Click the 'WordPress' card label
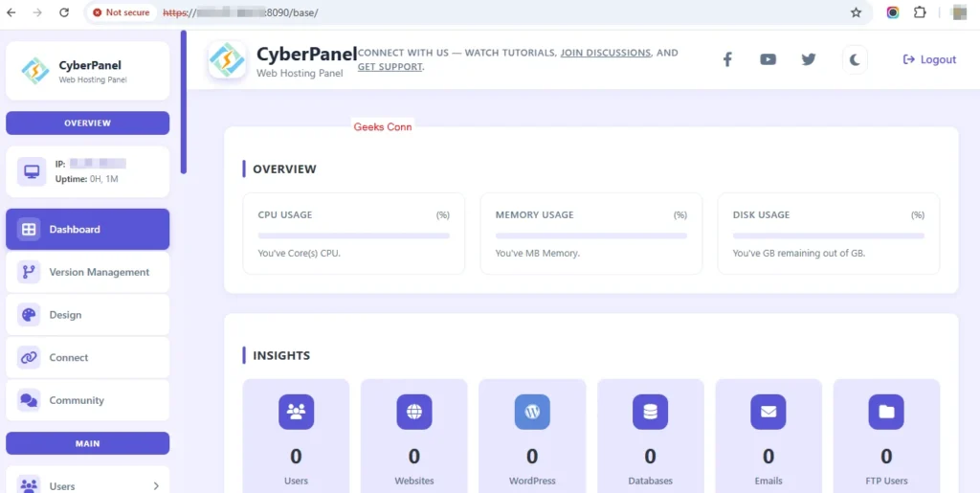Viewport: 980px width, 493px height. click(x=532, y=482)
